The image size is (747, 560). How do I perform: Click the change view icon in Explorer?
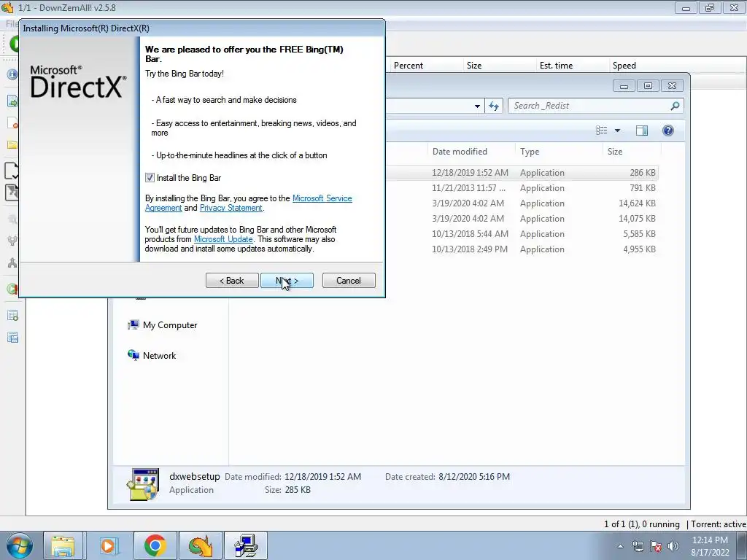click(602, 131)
